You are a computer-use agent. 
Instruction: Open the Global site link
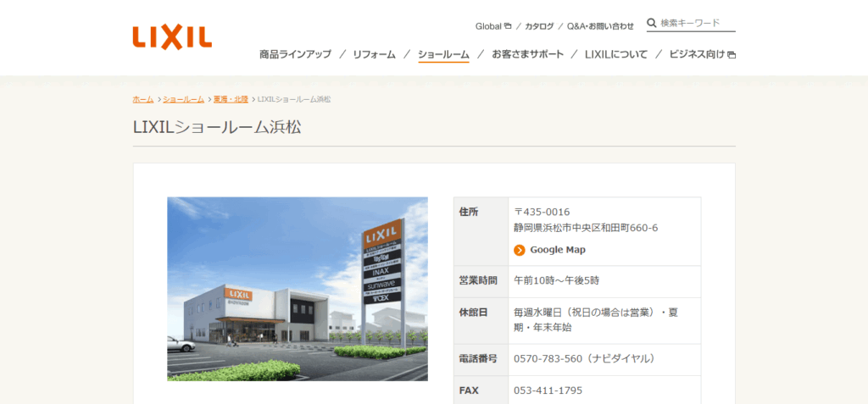tap(488, 26)
